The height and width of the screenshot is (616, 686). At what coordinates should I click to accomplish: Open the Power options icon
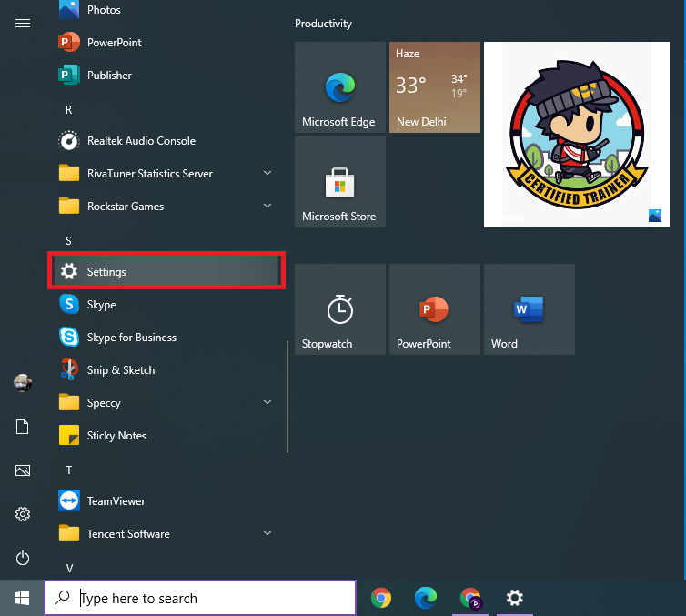coord(23,558)
